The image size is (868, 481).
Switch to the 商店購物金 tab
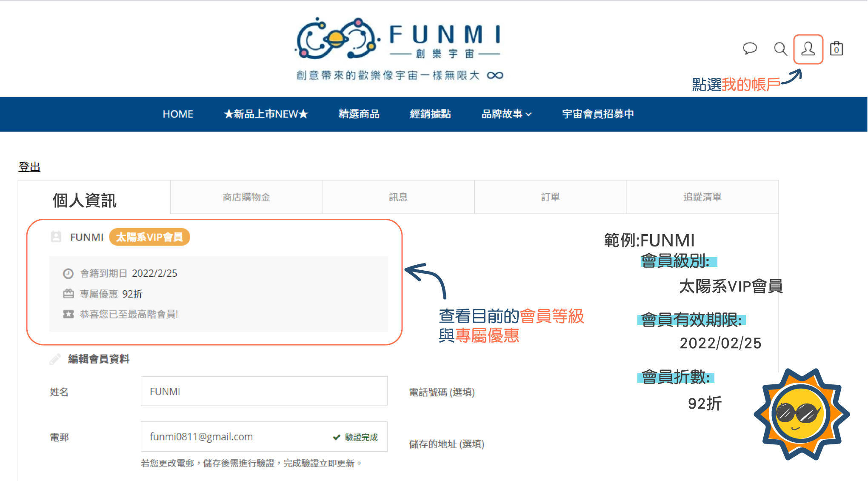click(x=246, y=197)
